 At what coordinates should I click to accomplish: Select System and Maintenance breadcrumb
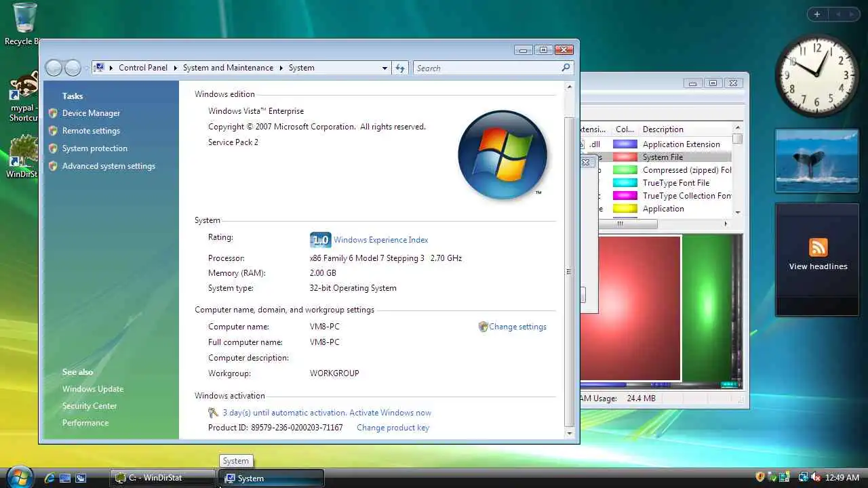(x=228, y=68)
